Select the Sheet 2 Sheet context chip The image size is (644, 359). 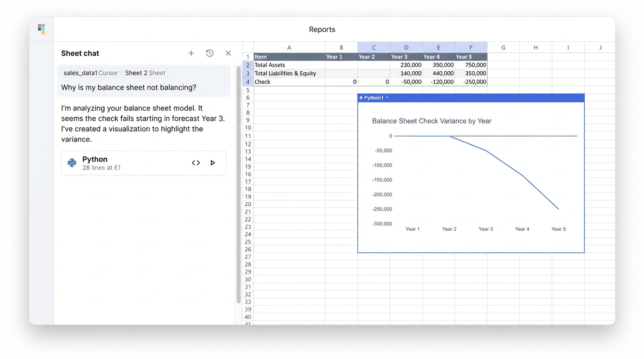click(145, 73)
